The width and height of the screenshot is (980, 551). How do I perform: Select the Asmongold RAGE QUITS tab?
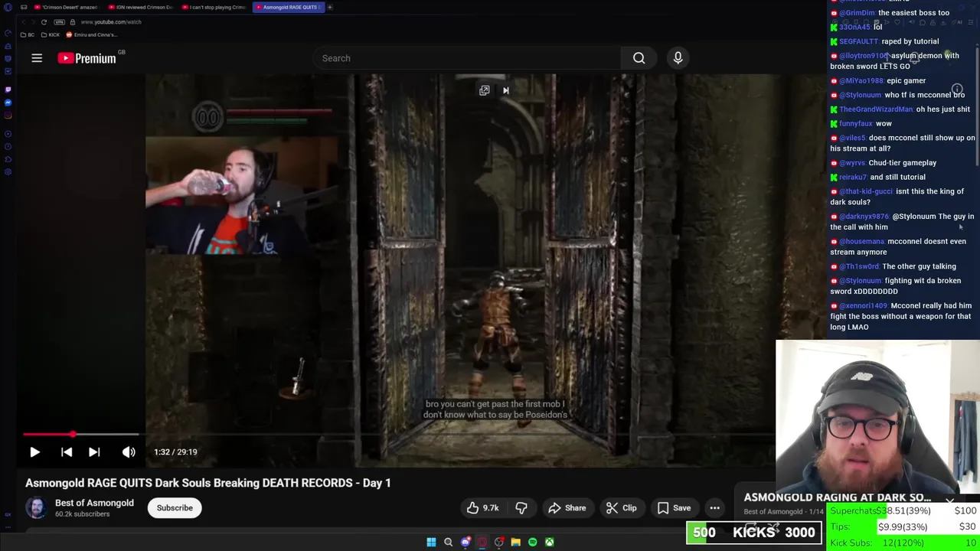(x=288, y=7)
